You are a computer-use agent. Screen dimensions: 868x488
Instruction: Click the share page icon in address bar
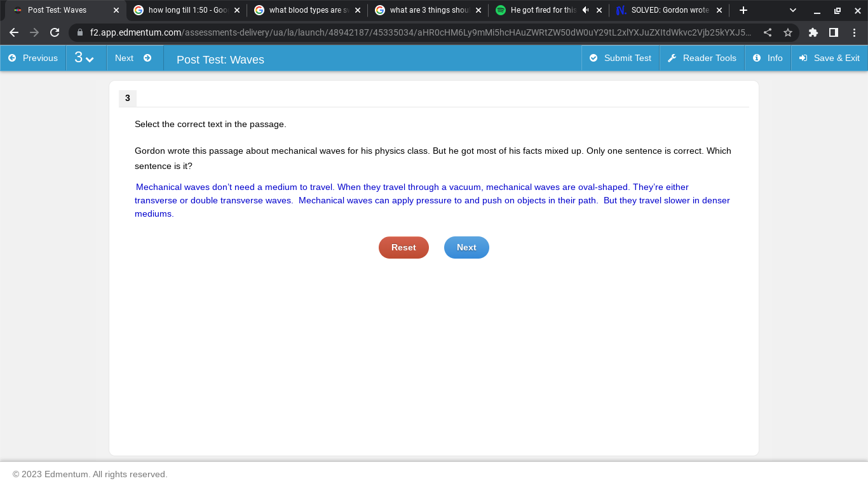768,32
